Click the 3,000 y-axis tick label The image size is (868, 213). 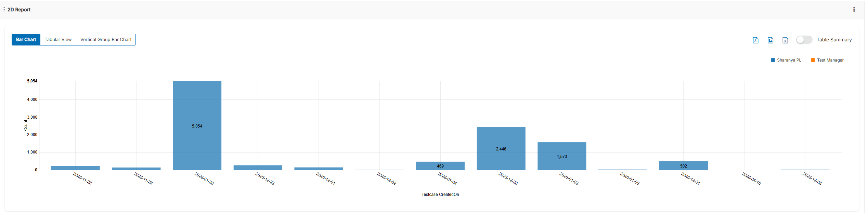(32, 117)
